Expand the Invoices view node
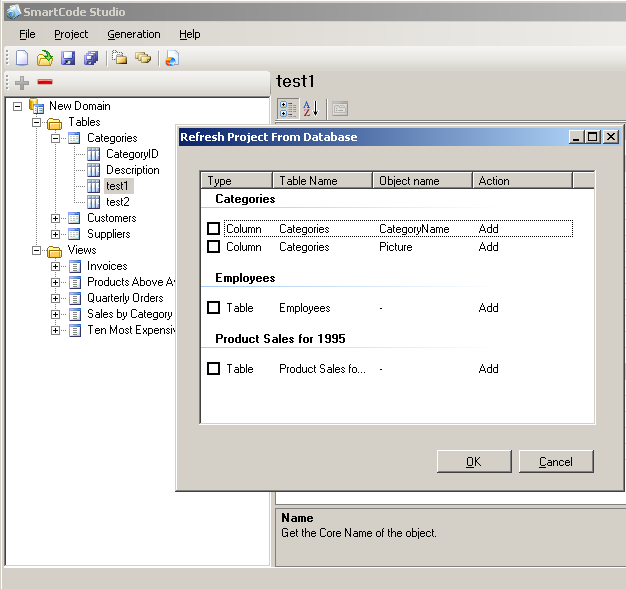 [55, 266]
